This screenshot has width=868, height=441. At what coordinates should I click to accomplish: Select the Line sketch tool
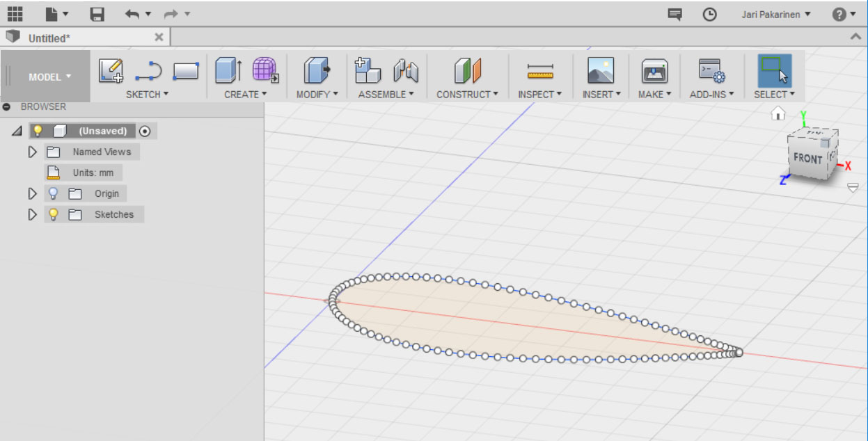click(148, 70)
